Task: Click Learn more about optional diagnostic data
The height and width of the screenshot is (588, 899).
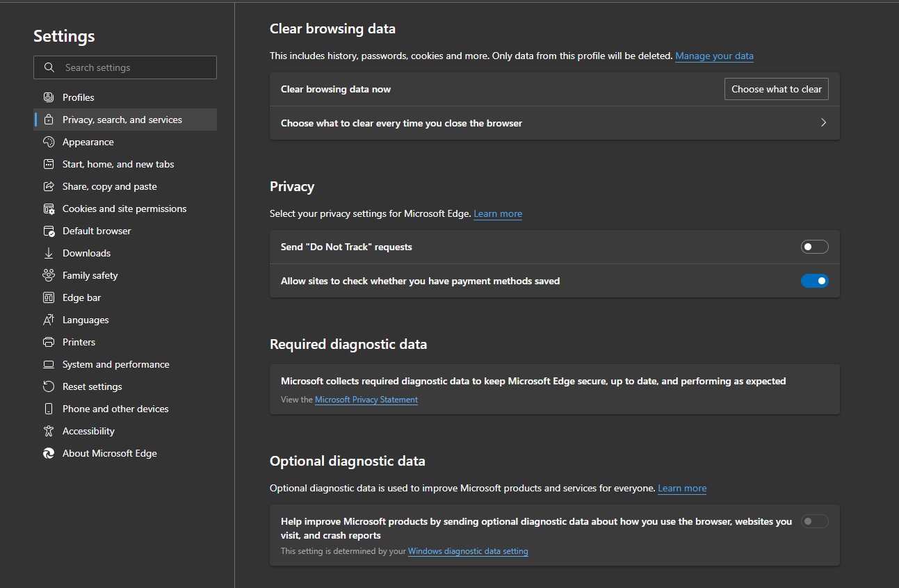Action: coord(682,488)
